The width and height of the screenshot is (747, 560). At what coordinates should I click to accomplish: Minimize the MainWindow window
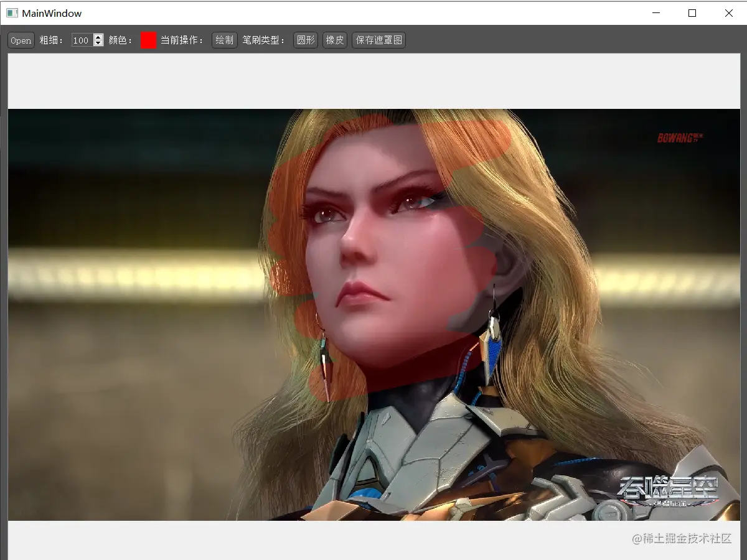[x=655, y=13]
